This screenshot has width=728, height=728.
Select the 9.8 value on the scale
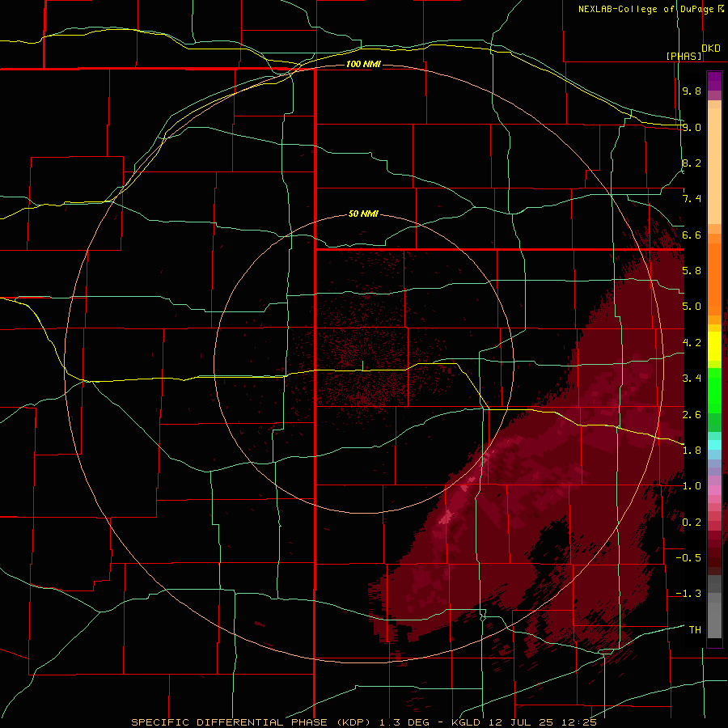[x=692, y=91]
